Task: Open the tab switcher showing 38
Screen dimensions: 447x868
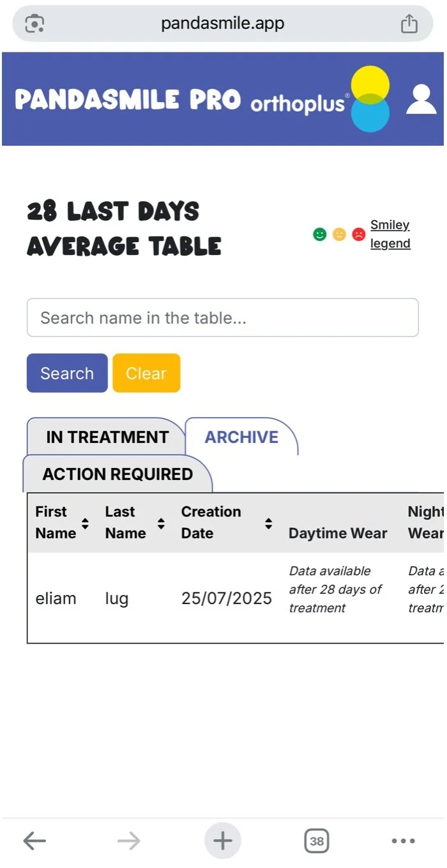Action: [317, 841]
